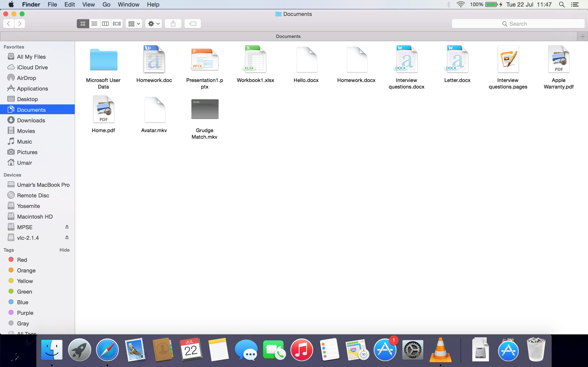Switch to Cover Flow view
Viewport: 588px width, 367px height.
click(117, 23)
